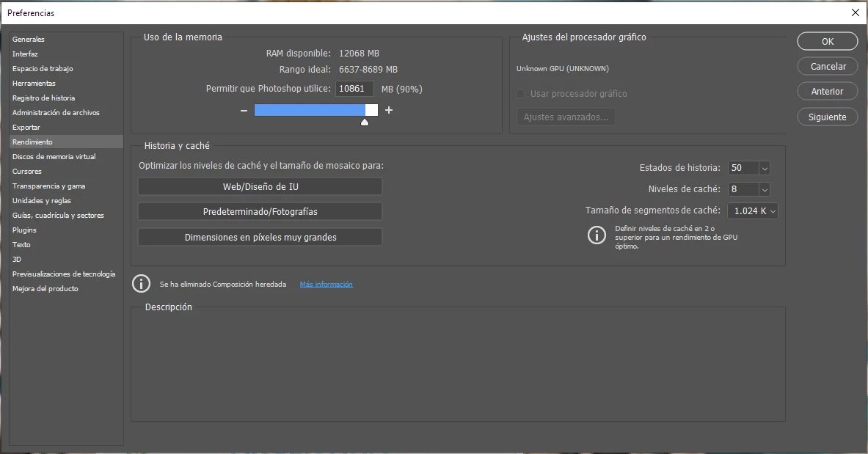This screenshot has width=868, height=454.
Task: Open the Generales preferences category
Action: (28, 40)
